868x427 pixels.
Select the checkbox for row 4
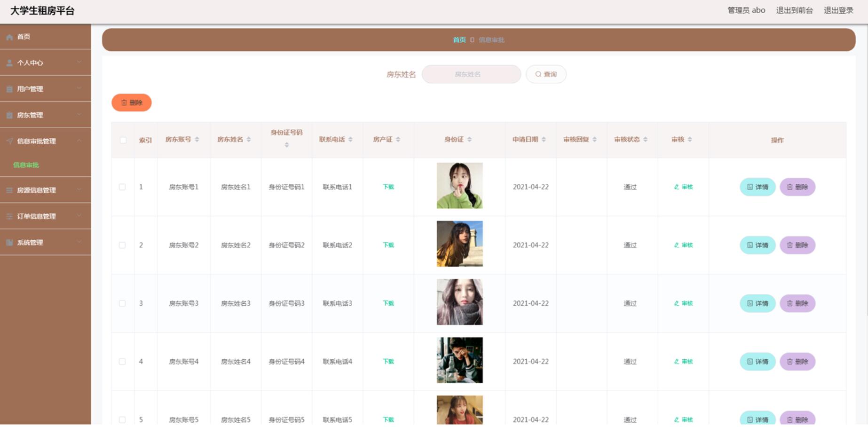click(x=122, y=362)
